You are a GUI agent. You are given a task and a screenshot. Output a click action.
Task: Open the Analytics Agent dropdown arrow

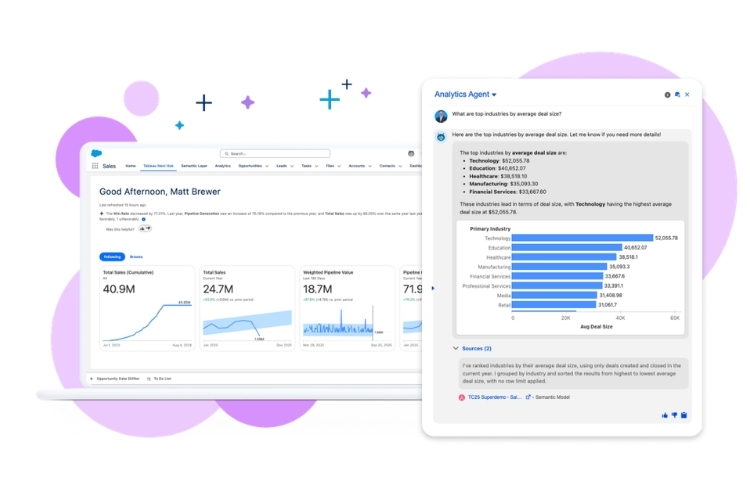[x=494, y=95]
